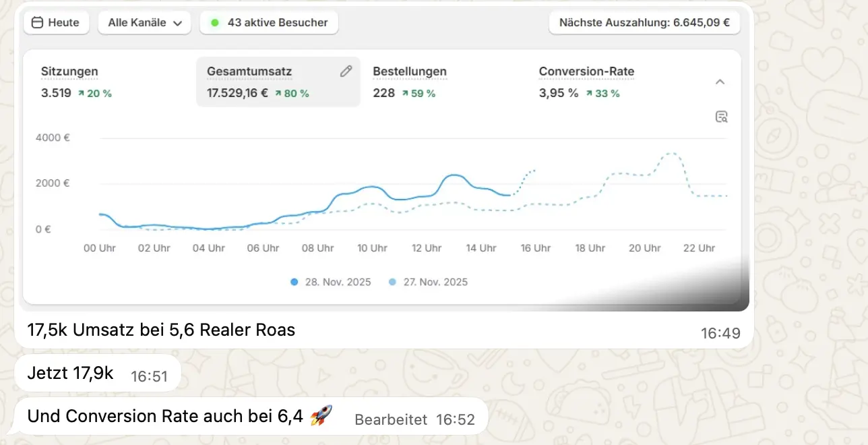Image resolution: width=868 pixels, height=445 pixels.
Task: Click the green active visitors dot
Action: pos(215,22)
